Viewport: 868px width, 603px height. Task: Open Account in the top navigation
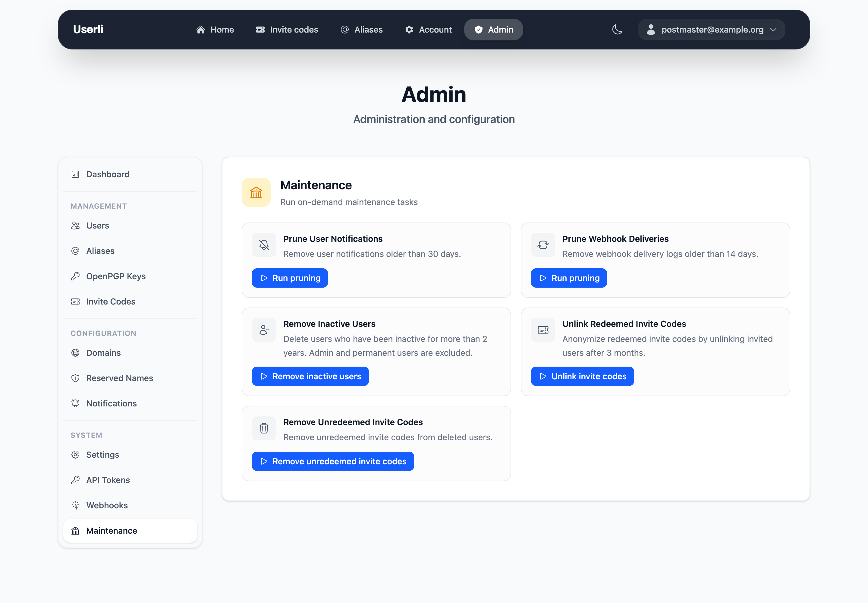pyautogui.click(x=428, y=30)
